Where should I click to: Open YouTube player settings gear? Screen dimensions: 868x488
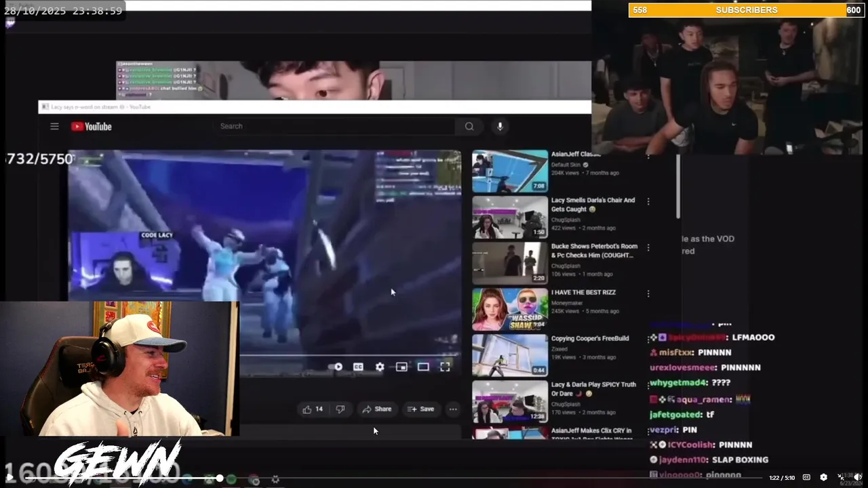[x=380, y=367]
